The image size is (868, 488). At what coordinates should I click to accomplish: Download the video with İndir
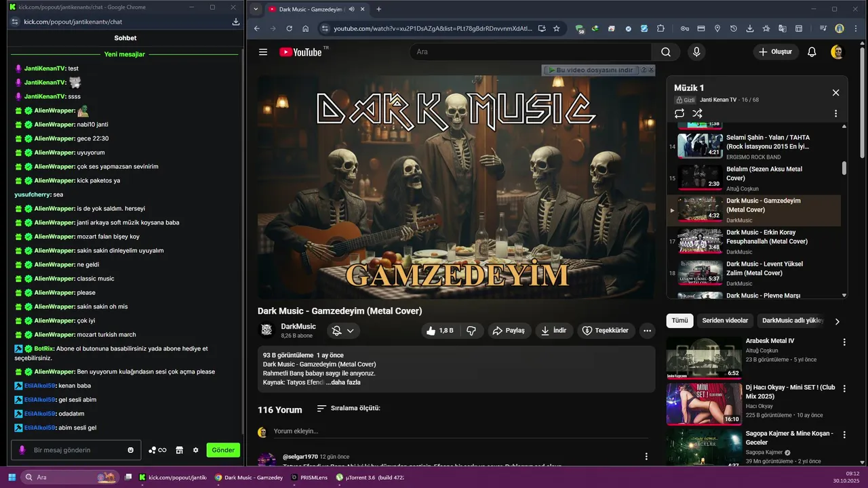553,331
